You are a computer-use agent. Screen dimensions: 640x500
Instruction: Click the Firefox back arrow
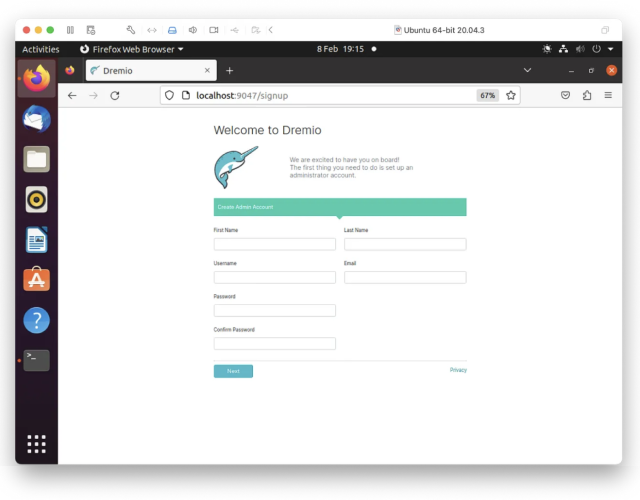(x=72, y=96)
